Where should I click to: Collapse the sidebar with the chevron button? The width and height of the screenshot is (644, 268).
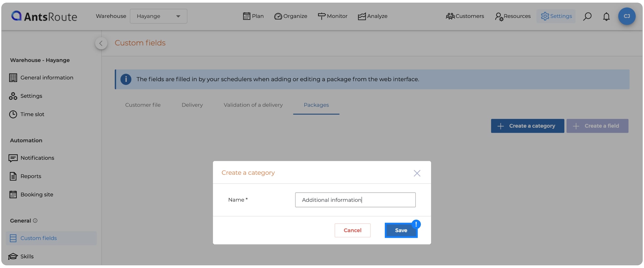tap(101, 43)
